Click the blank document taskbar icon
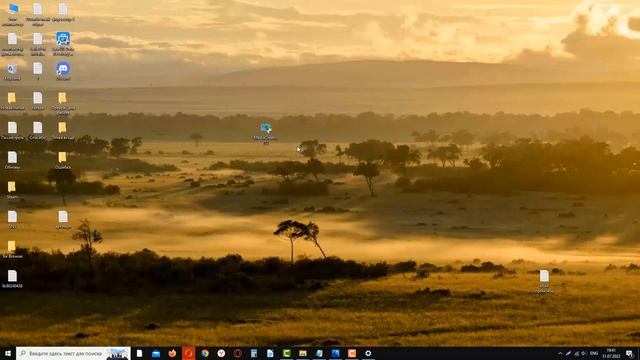The height and width of the screenshot is (360, 640). (x=140, y=353)
